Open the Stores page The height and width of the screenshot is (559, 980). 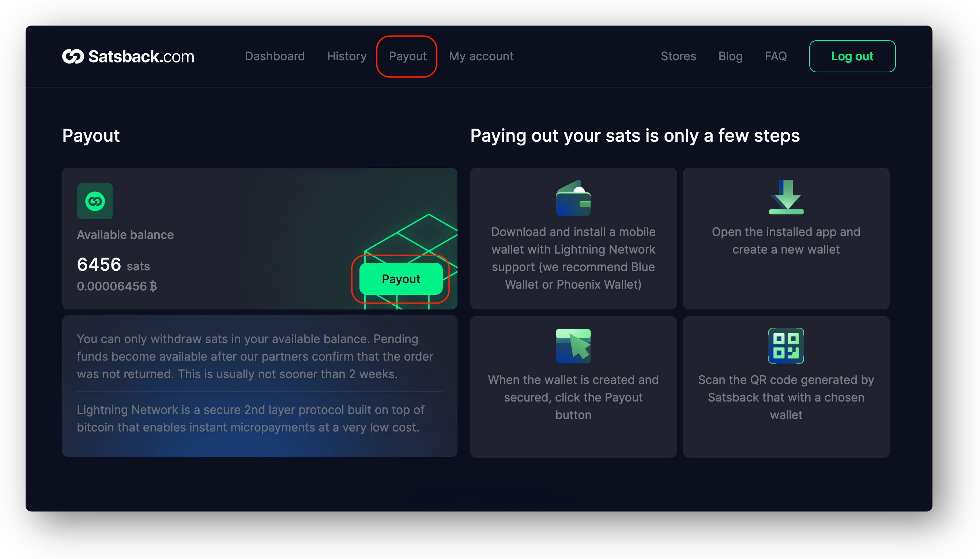678,56
